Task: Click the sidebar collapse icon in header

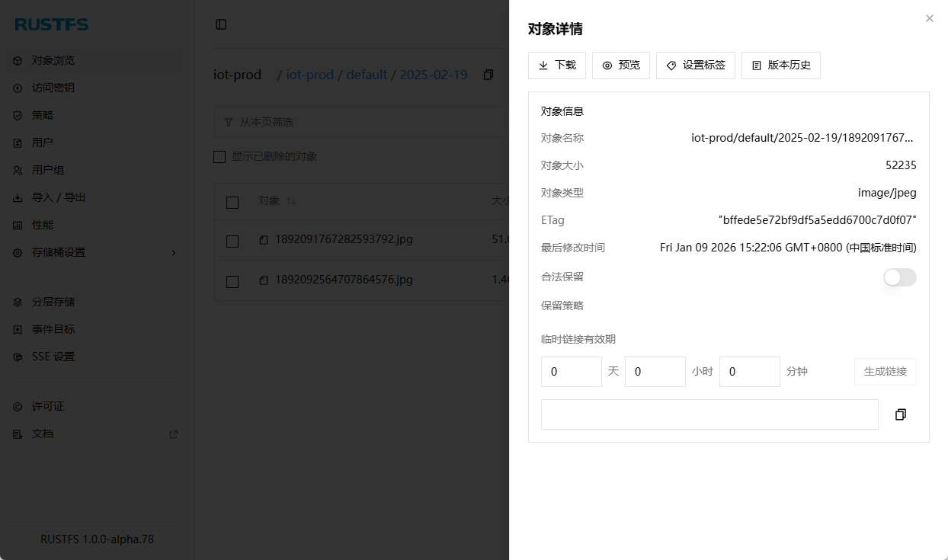Action: click(x=221, y=24)
